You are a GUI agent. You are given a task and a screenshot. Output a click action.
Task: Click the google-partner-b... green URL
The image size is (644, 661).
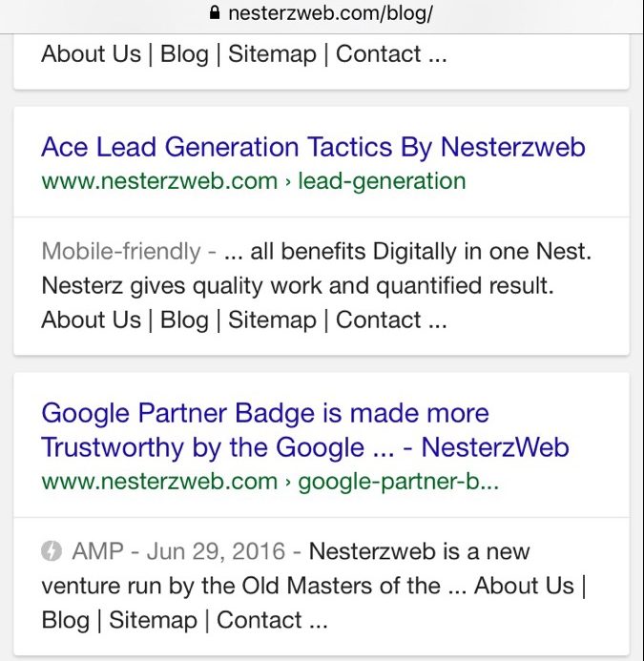398,482
